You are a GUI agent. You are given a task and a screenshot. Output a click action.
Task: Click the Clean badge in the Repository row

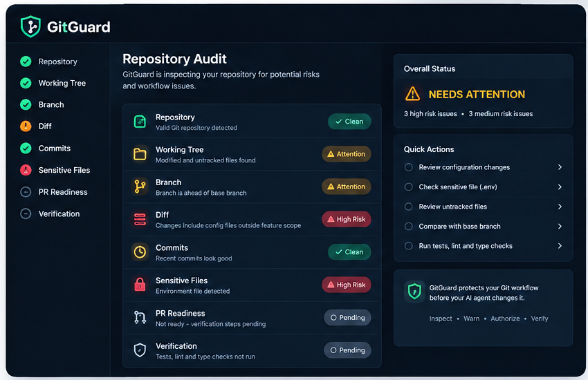coord(349,122)
